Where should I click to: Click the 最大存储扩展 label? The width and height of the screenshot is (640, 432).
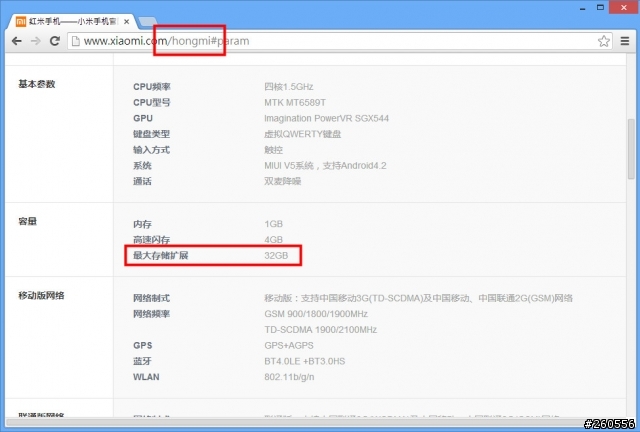pyautogui.click(x=161, y=256)
